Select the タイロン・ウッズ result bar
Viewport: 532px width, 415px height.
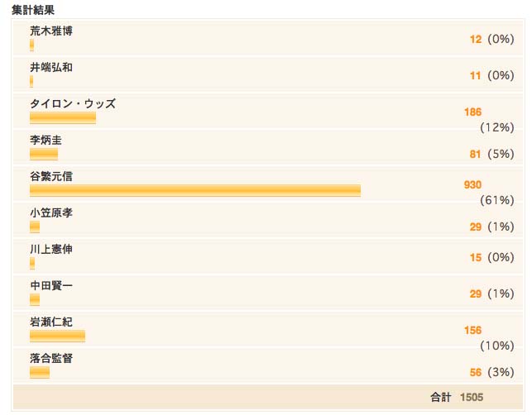click(x=63, y=118)
